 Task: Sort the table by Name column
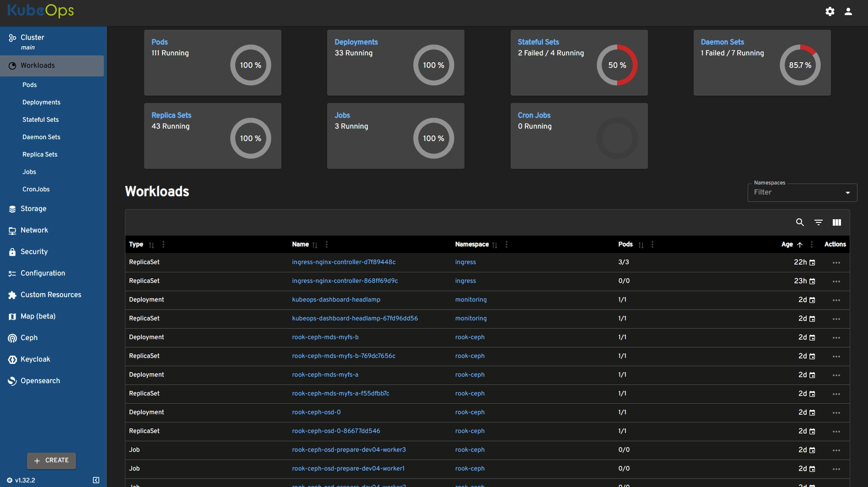tap(314, 245)
